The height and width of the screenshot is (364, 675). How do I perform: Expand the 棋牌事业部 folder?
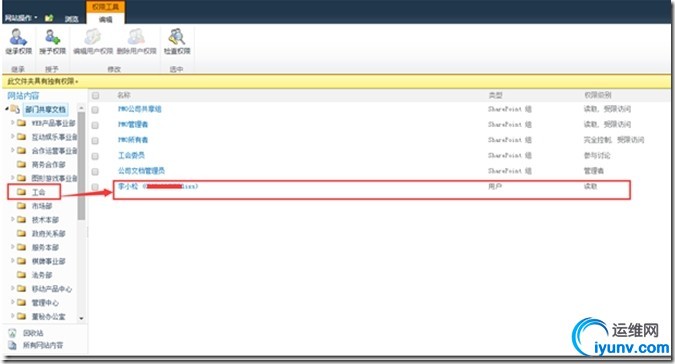12,260
